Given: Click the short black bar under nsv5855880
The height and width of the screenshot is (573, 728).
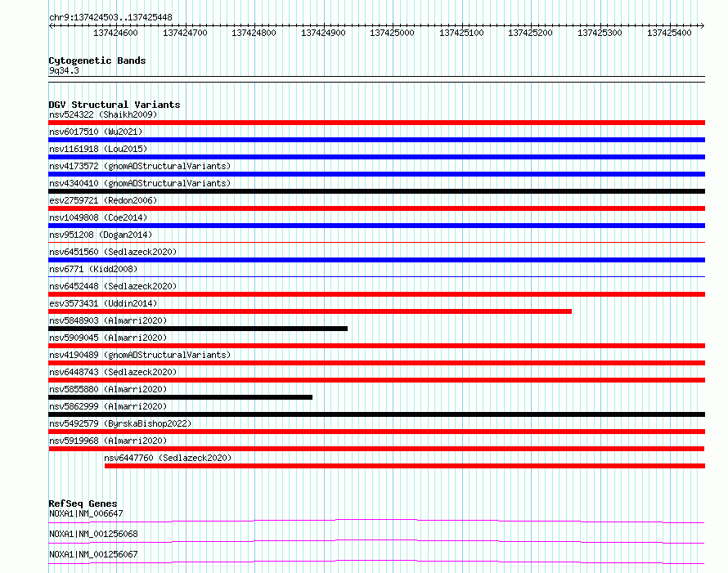Looking at the screenshot, I should pos(180,397).
